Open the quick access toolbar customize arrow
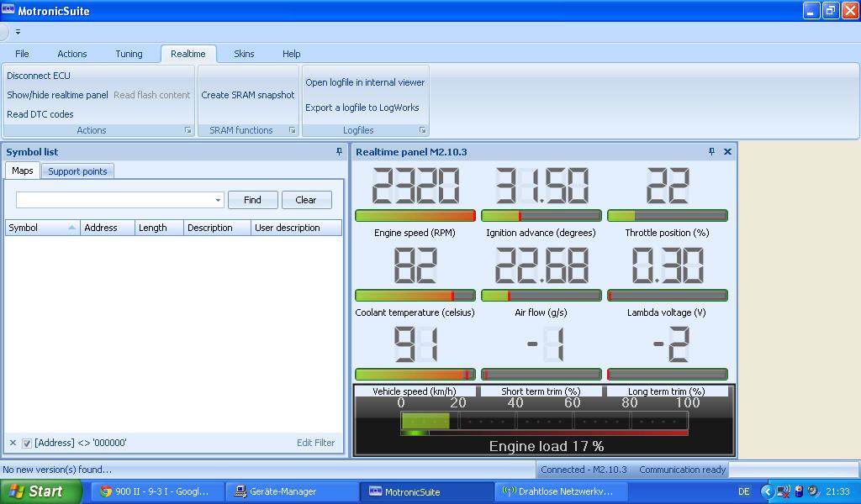The height and width of the screenshot is (504, 861). [x=18, y=32]
